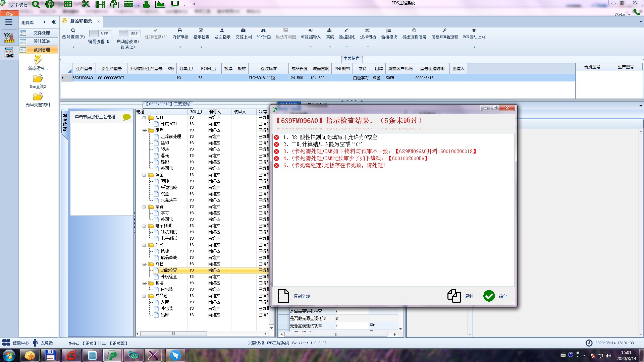Select the 新流程指示 tab
The image size is (644, 362).
[x=81, y=21]
